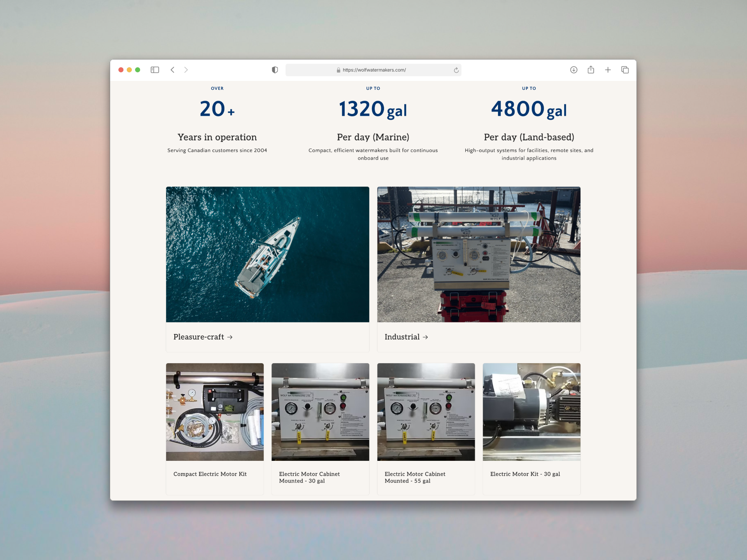Click the green fullscreen window button
The image size is (747, 560).
[x=138, y=70]
